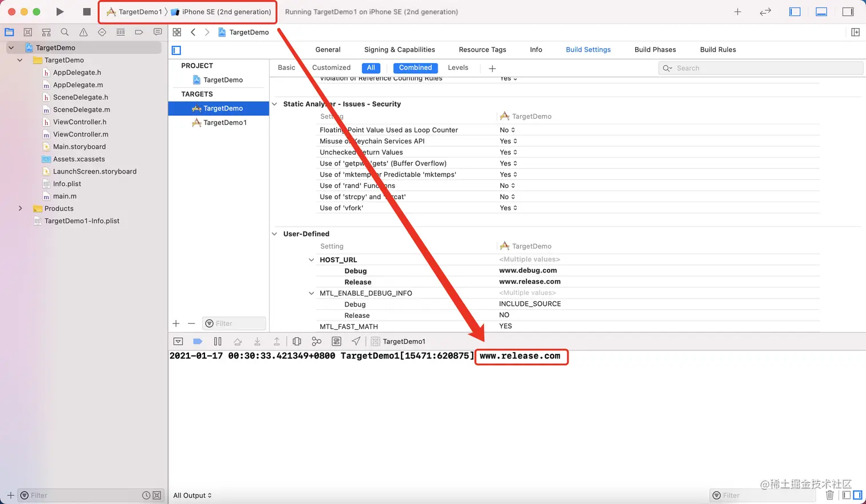
Task: Open Debug View Hierarchy
Action: click(297, 341)
